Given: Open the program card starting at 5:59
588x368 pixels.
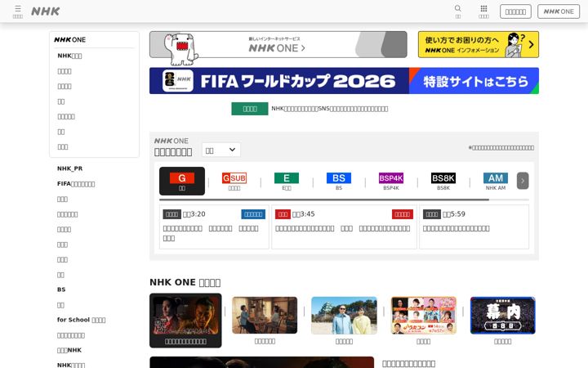Looking at the screenshot, I should pos(474,227).
